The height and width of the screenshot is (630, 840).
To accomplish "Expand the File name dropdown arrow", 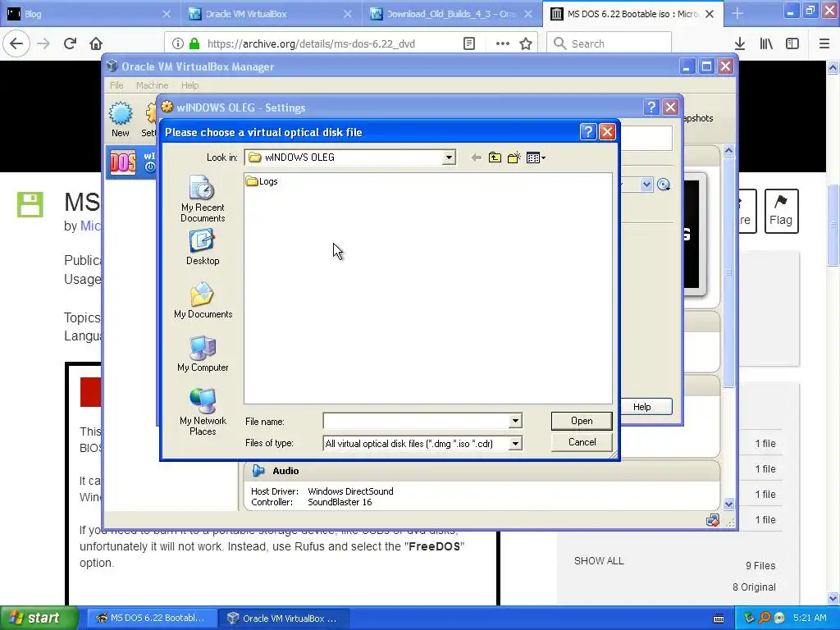I will pos(515,421).
